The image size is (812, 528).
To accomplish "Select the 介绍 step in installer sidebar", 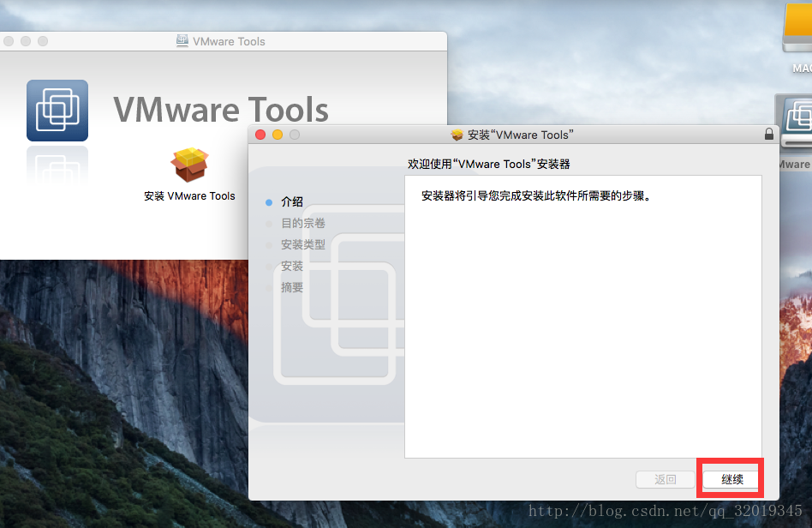I will (291, 201).
